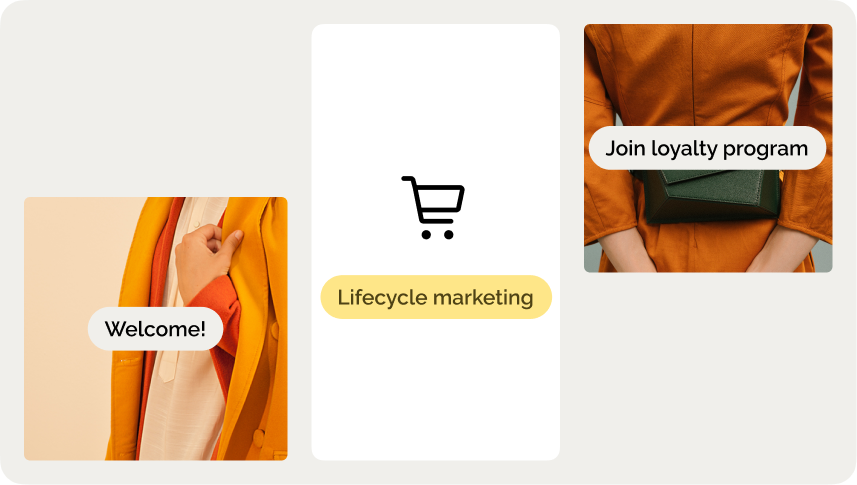Click the left wheel of the cart icon
Screen dimensions: 857x485
(x=426, y=235)
